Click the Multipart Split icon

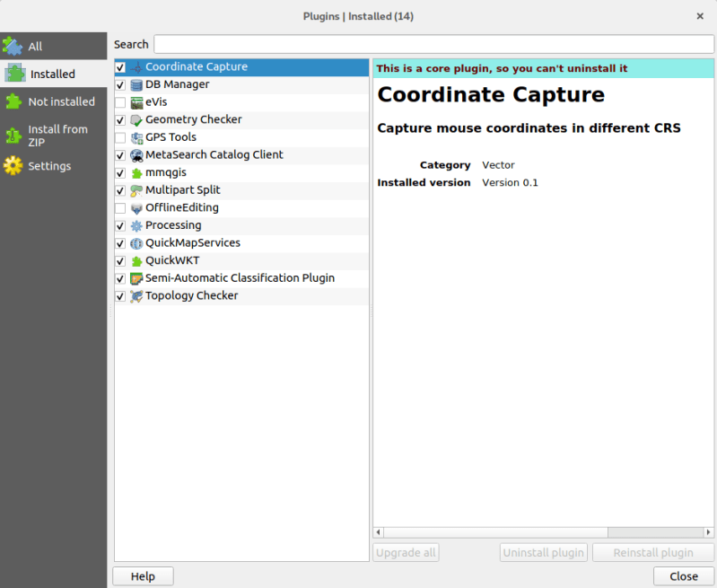point(136,191)
